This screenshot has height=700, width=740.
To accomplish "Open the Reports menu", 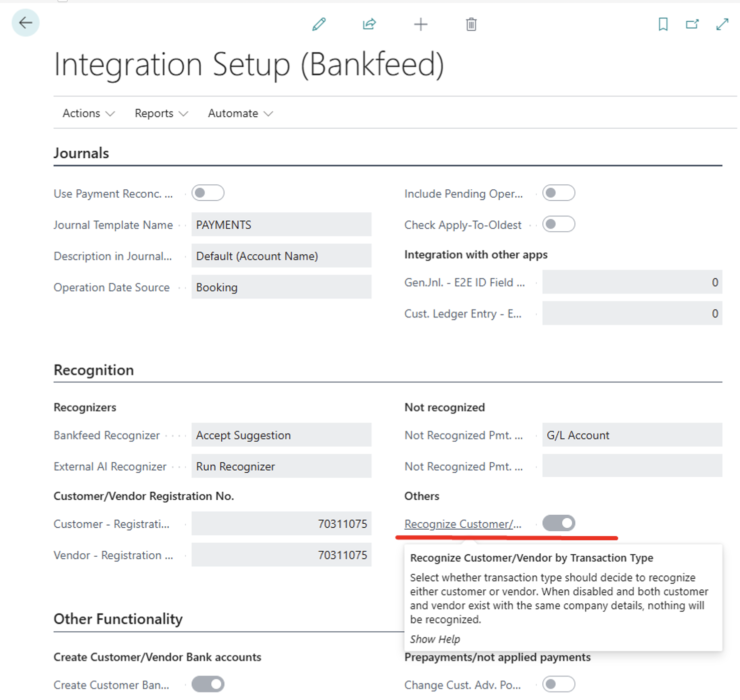I will click(x=161, y=114).
